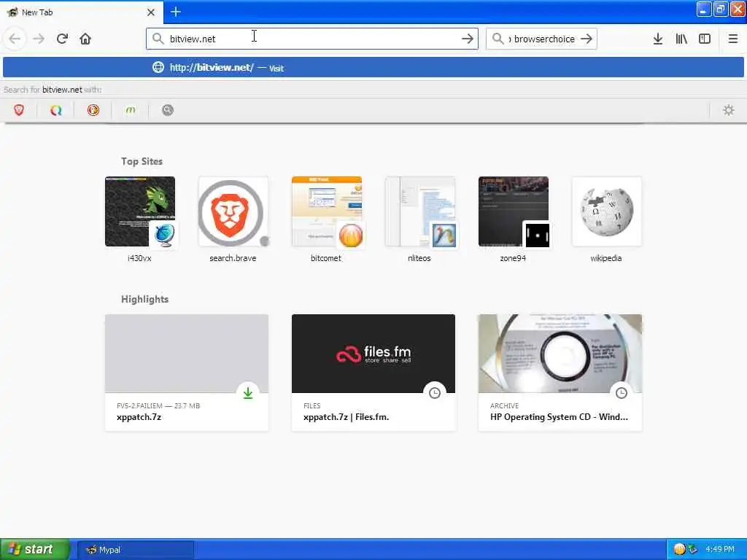Open the zone94 top site tile
Viewport: 747px width, 560px height.
click(513, 211)
